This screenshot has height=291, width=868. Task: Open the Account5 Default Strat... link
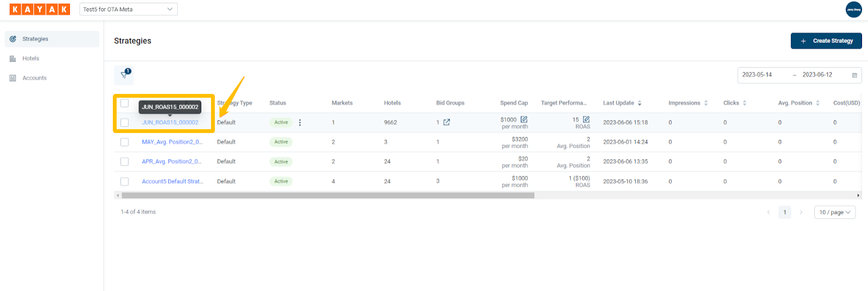click(173, 181)
